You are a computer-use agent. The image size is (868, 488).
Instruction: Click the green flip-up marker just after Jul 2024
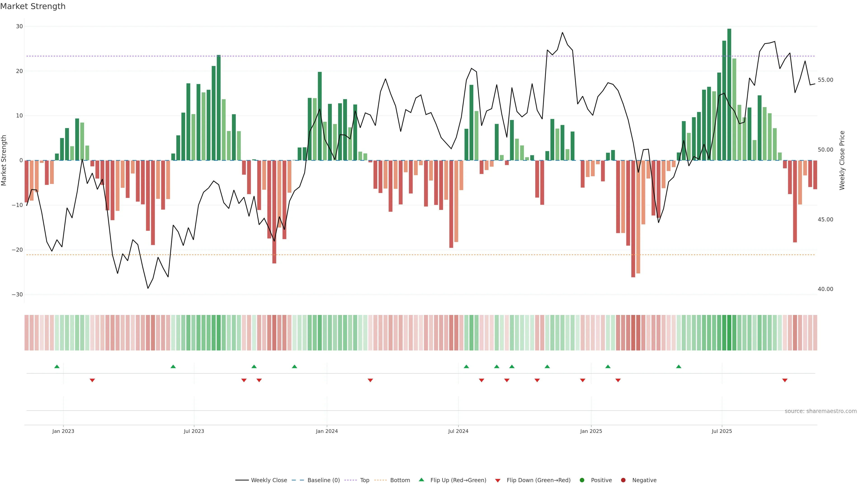tap(466, 366)
